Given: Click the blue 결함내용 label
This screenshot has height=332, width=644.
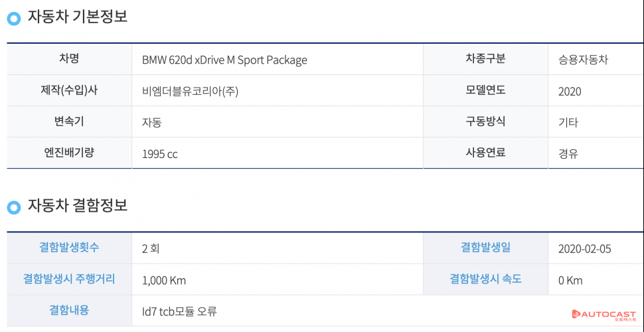Looking at the screenshot, I should tap(69, 310).
